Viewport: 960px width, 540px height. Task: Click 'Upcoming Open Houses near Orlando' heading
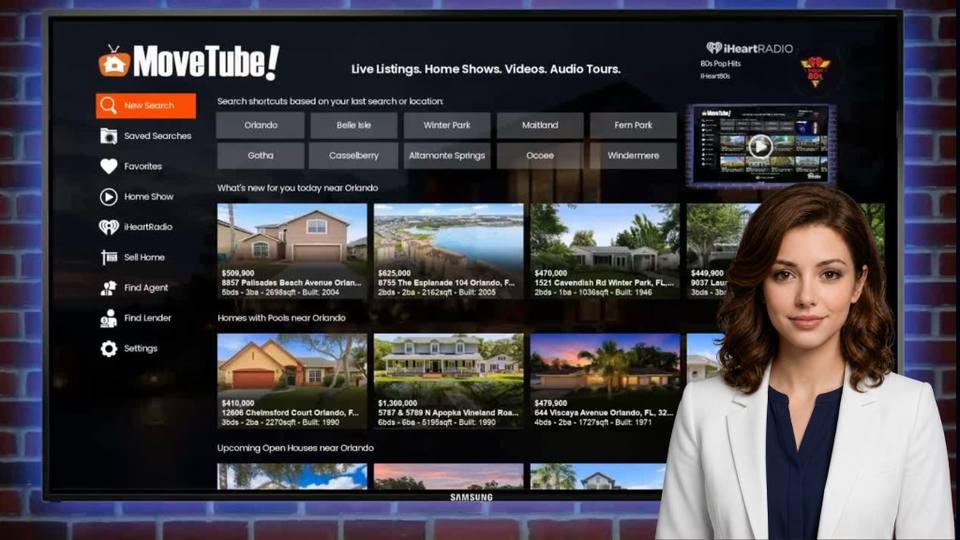click(295, 448)
